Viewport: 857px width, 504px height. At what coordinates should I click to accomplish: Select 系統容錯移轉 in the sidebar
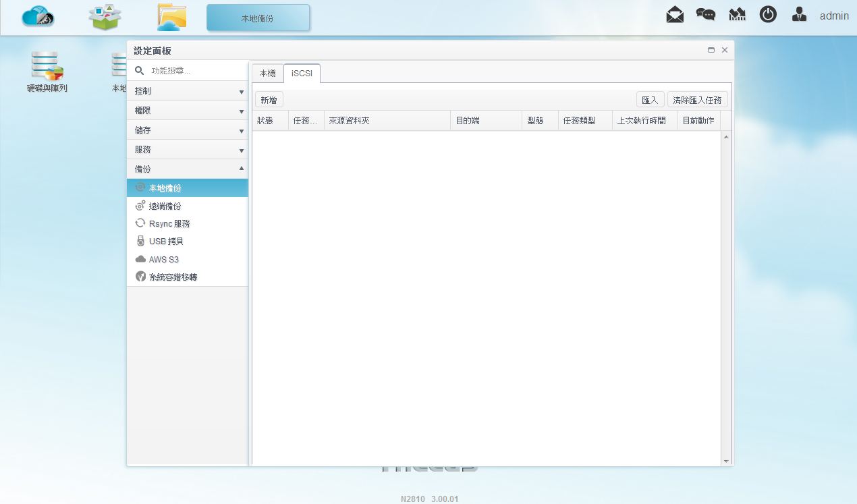[x=188, y=277]
